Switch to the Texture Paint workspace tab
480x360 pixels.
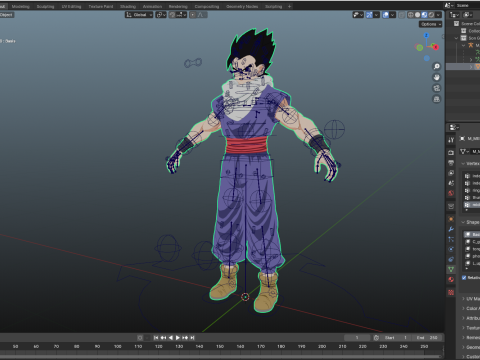coord(101,6)
